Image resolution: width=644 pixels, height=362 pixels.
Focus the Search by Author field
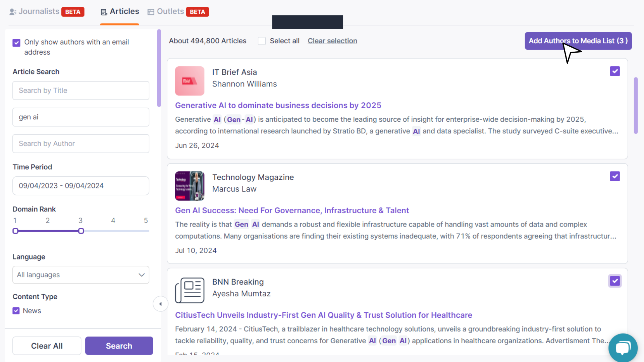click(81, 143)
